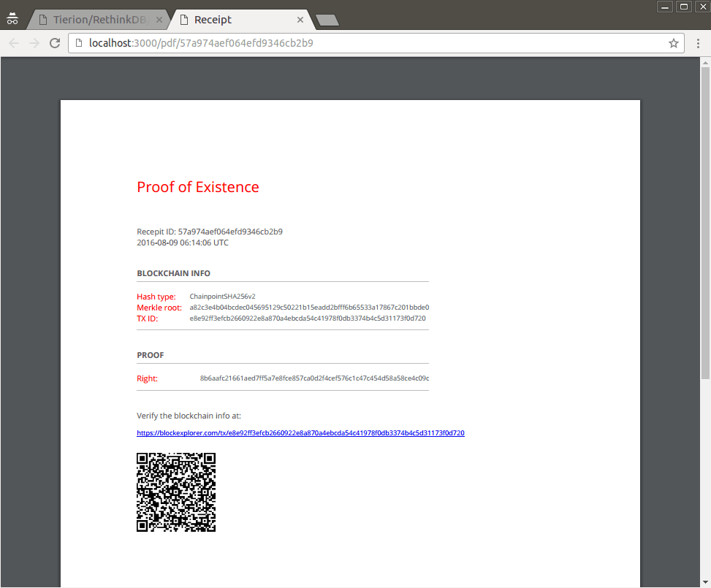Click the bookmark star icon

(673, 43)
